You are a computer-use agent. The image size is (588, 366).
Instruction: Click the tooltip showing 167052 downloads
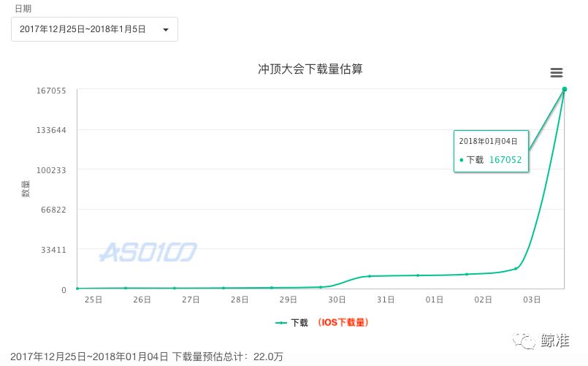click(x=491, y=151)
